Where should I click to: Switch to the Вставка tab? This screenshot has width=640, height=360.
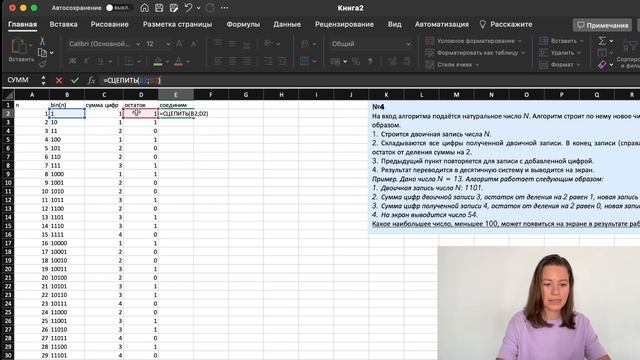point(63,24)
